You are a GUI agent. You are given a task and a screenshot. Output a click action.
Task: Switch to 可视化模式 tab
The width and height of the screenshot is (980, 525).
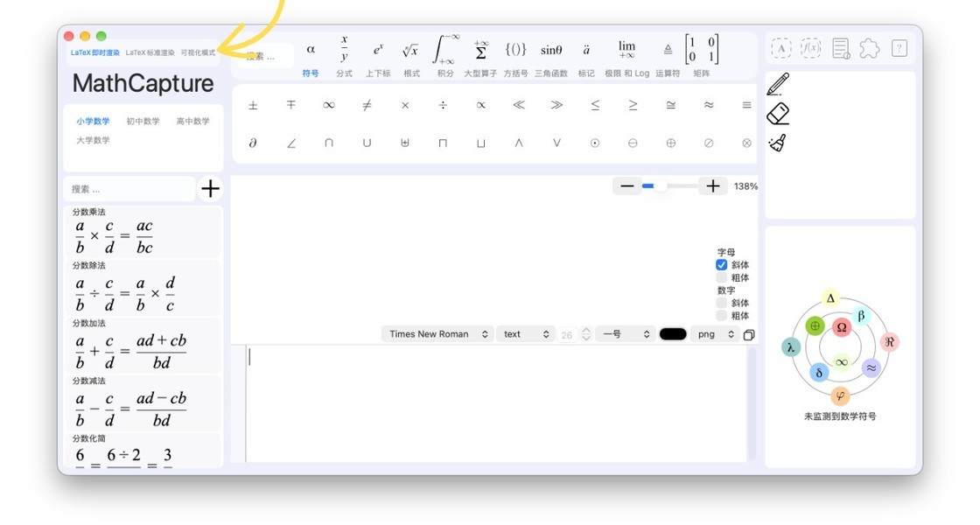pyautogui.click(x=198, y=53)
